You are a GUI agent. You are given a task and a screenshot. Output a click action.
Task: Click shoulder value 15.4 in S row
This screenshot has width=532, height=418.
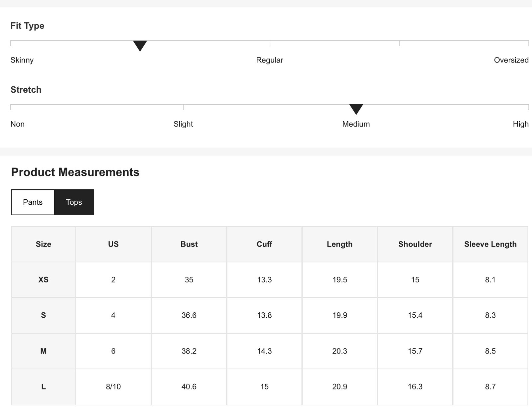(x=415, y=315)
